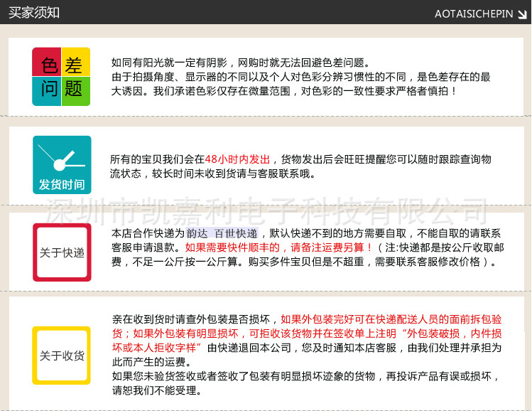Click the text 默认快递不到的地方需要自取
Screen dimensions: 532x411
coord(338,233)
